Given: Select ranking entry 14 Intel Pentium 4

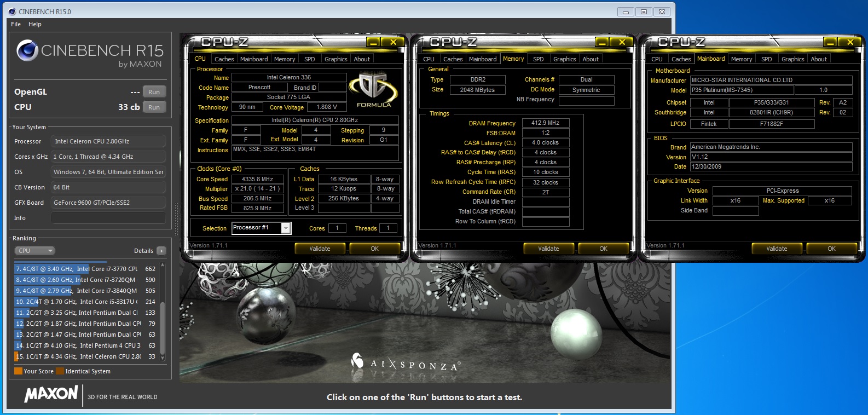Looking at the screenshot, I should click(x=86, y=345).
